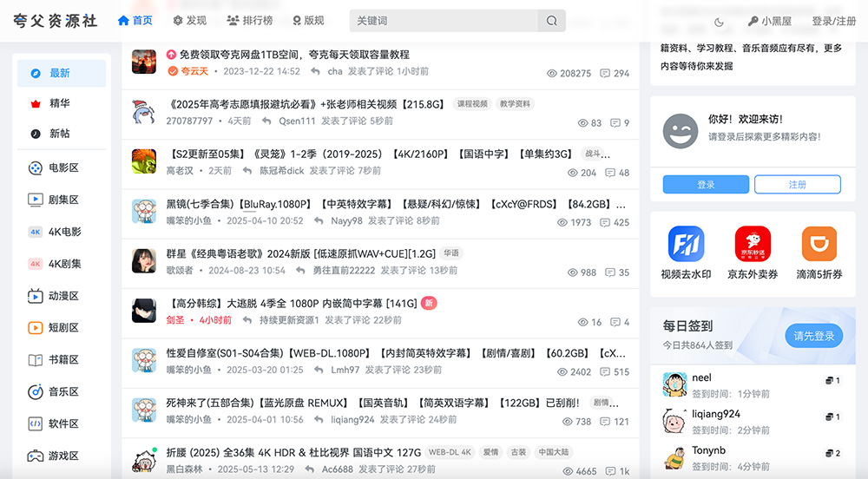The image size is (868, 479).
Task: Open 音乐区 music icon
Action: pos(36,391)
